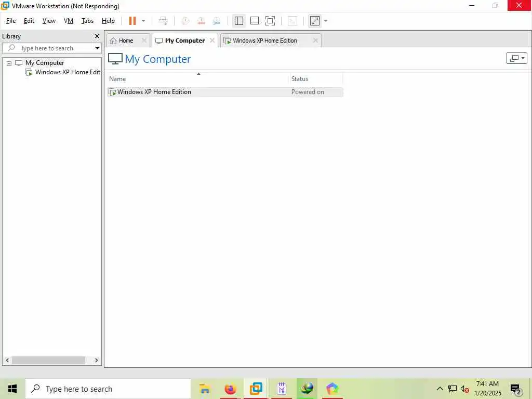Open the notepad-like app taskbar icon

(x=282, y=389)
